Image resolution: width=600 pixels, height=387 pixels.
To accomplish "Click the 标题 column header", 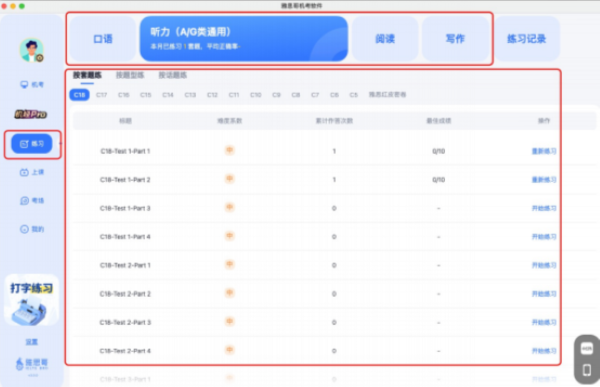I will tap(125, 121).
